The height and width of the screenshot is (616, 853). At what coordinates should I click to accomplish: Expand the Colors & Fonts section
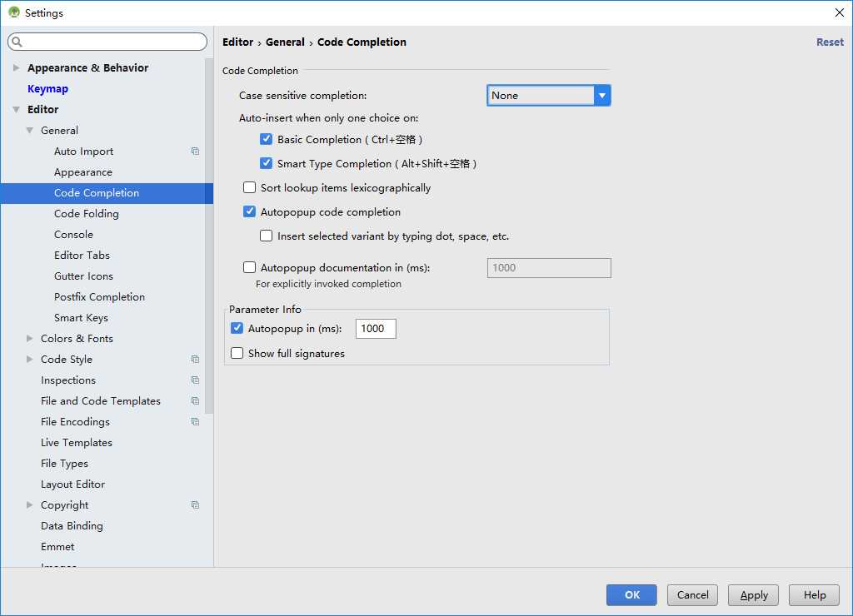click(30, 339)
